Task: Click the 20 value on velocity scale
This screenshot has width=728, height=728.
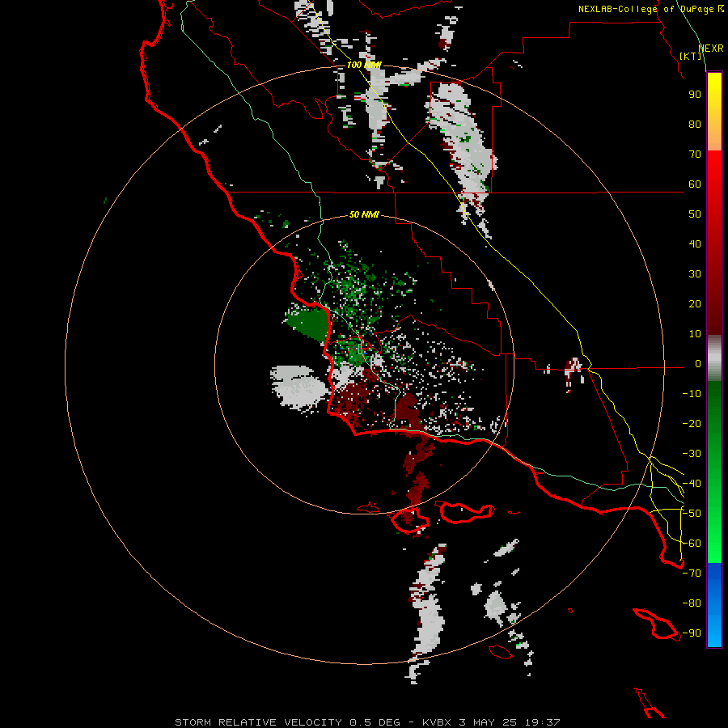Action: 695,303
